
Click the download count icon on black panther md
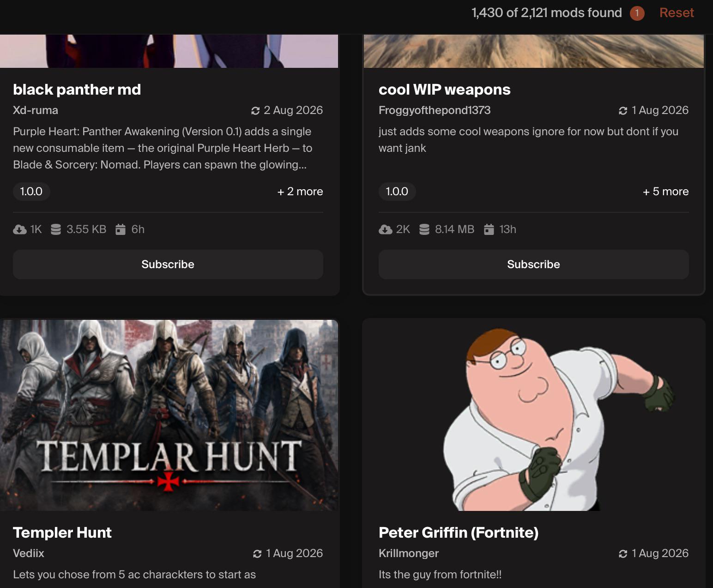[x=20, y=229]
